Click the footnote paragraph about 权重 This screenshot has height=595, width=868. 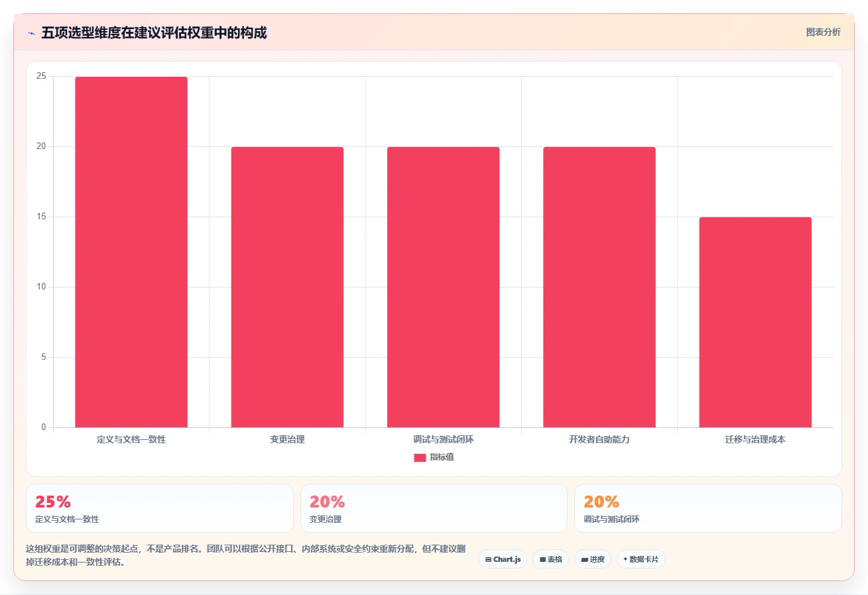[245, 556]
